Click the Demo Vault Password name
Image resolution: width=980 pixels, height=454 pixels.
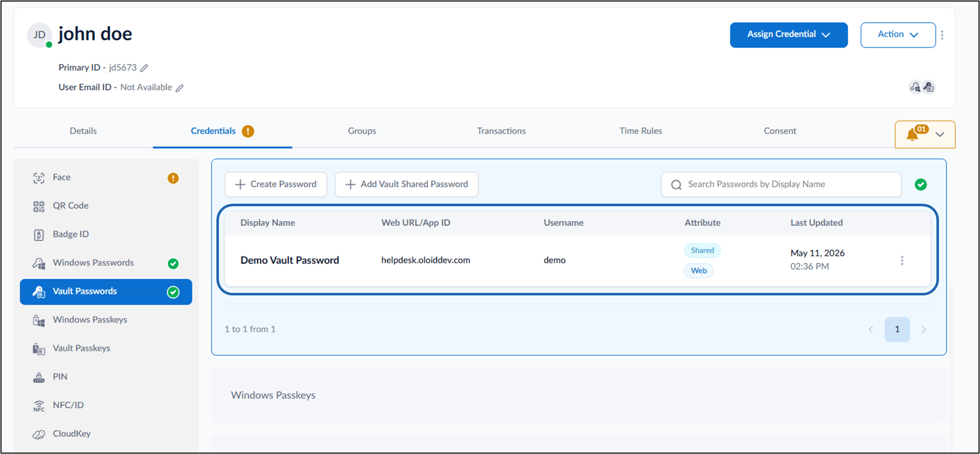point(290,260)
